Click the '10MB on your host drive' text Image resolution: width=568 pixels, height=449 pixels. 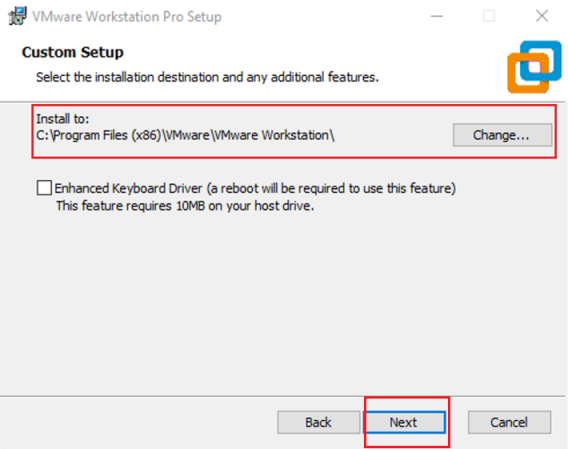[245, 206]
